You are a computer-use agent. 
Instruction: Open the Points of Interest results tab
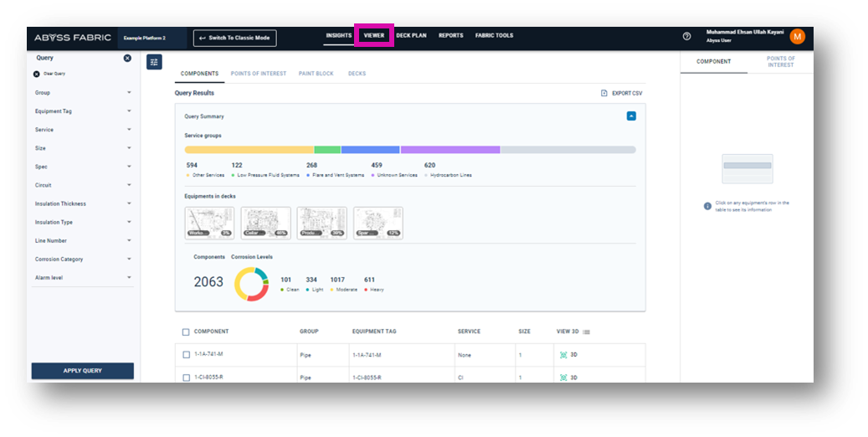pos(258,74)
